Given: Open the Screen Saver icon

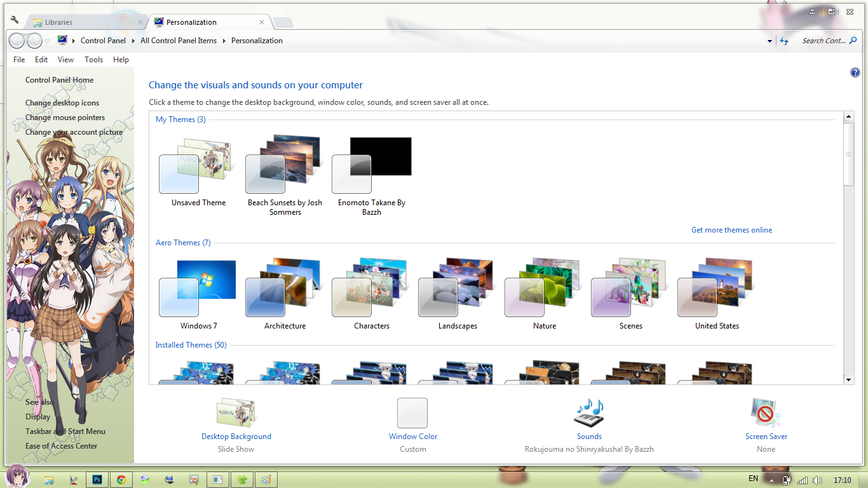Looking at the screenshot, I should pos(766,413).
